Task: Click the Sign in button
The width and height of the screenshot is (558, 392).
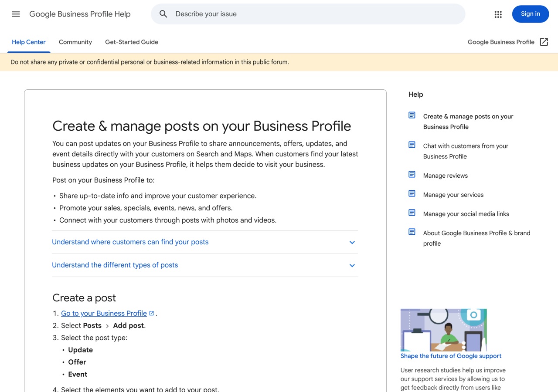Action: point(531,14)
